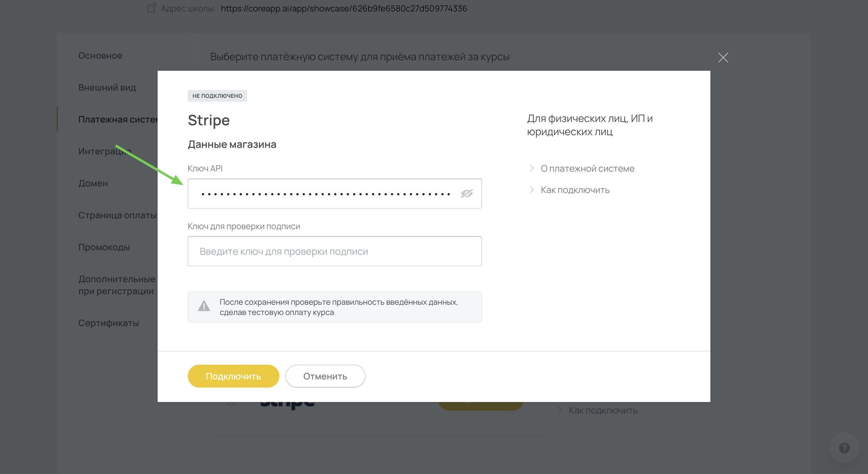Expand 'Как подключить' link behind the dialog
Screen dimensions: 868x474
598,410
